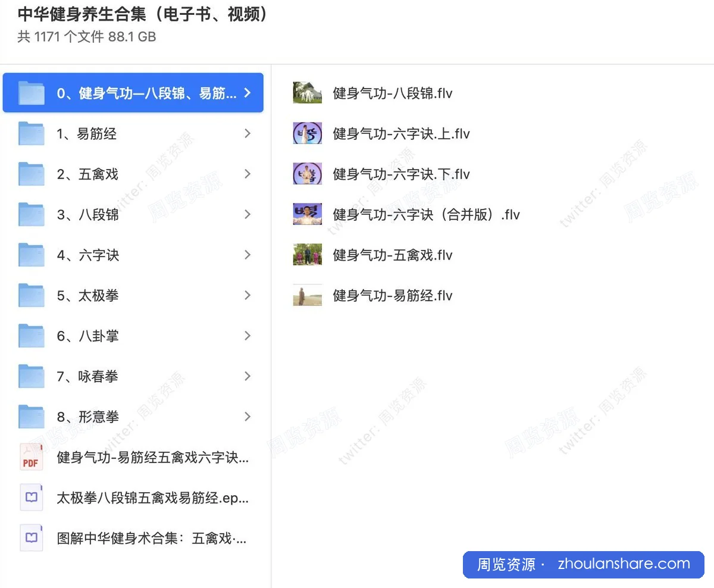Select folder name 4、六字诀
This screenshot has width=714, height=588.
[88, 255]
